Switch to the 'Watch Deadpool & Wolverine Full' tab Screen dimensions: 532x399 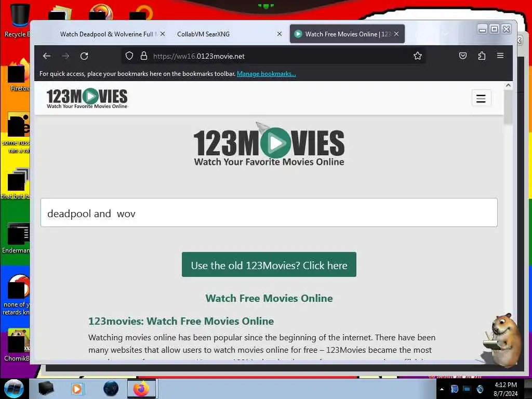coord(107,34)
